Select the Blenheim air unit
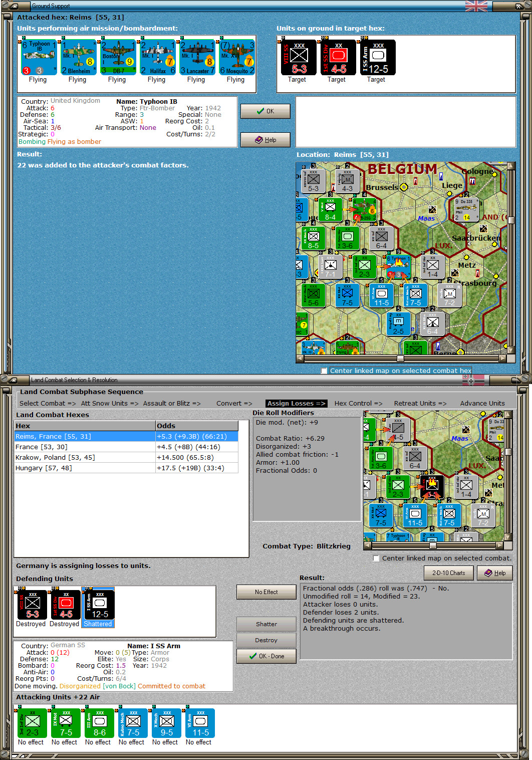532x760 pixels. tap(79, 58)
